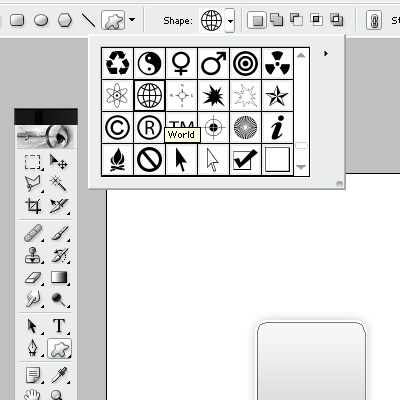Image resolution: width=400 pixels, height=400 pixels.
Task: Select the Move tool
Action: [x=59, y=162]
